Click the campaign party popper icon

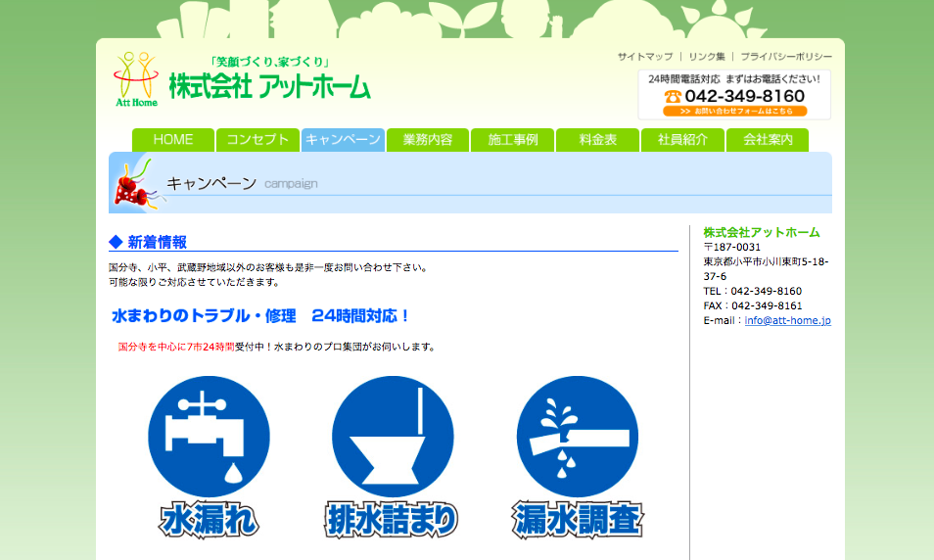click(x=133, y=184)
